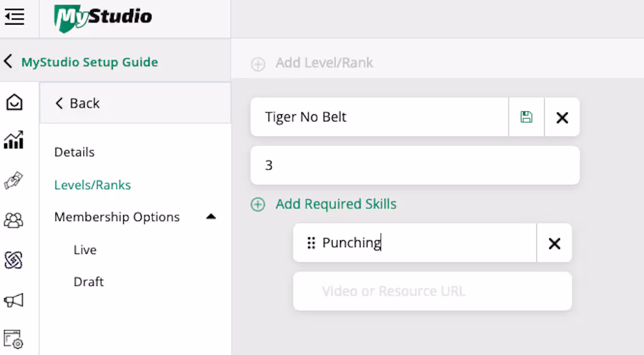Screen dimensions: 644x355
Task: Open the marketing megaphone sidebar icon
Action: (14, 300)
